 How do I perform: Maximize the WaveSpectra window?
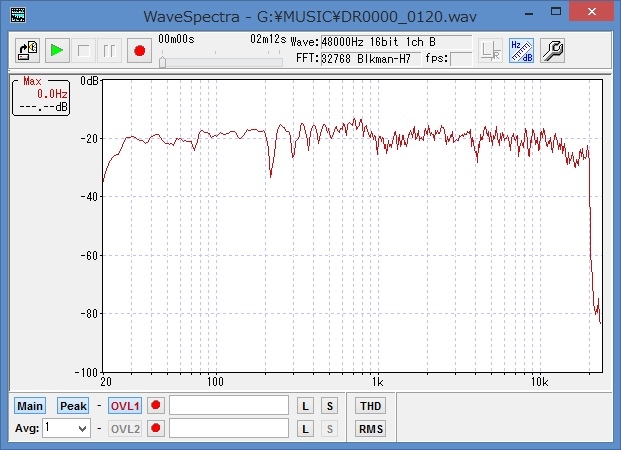(x=556, y=11)
